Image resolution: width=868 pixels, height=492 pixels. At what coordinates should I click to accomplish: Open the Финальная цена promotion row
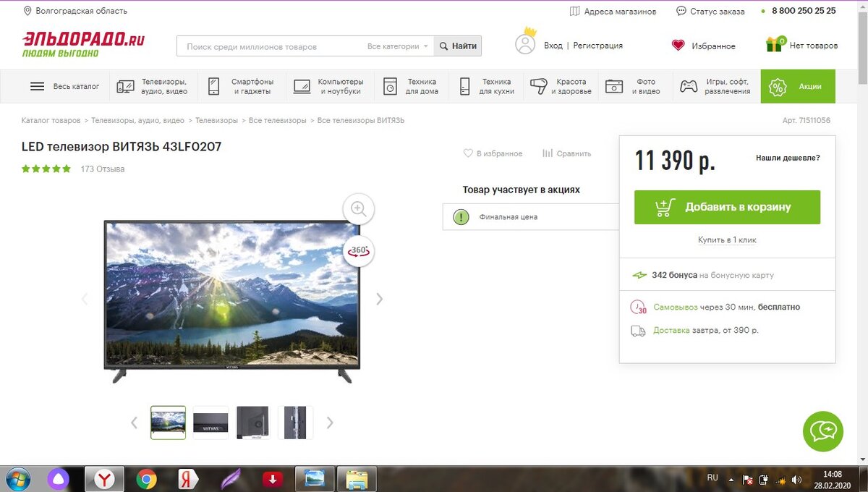[x=531, y=216]
